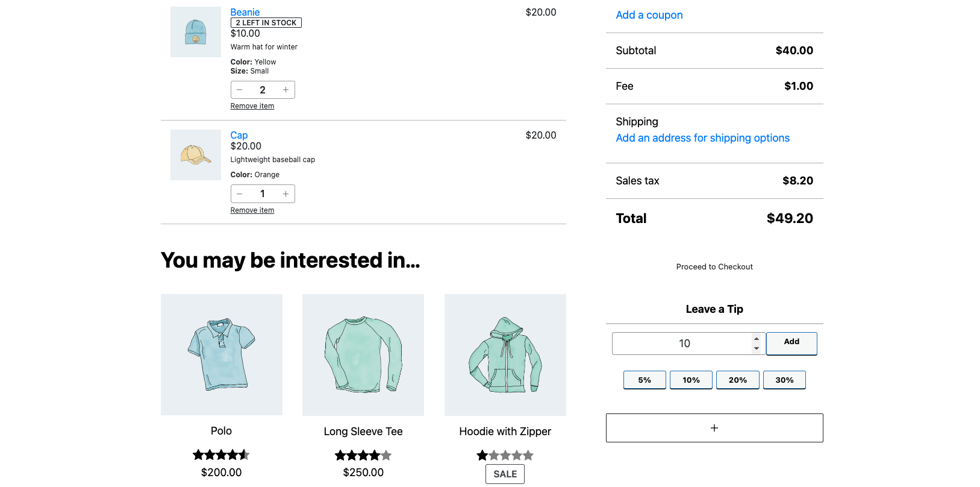Choose the 5% tip option
Viewport: 980px width, 487px height.
644,380
